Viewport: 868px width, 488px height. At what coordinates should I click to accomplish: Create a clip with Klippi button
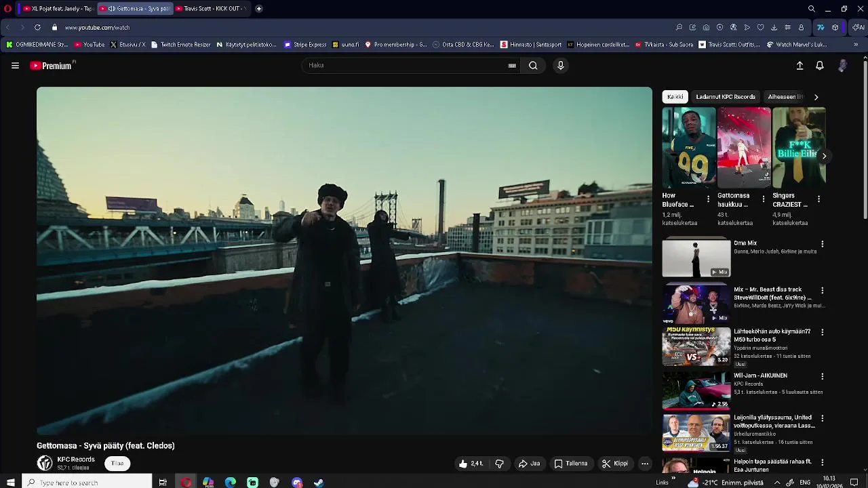615,464
